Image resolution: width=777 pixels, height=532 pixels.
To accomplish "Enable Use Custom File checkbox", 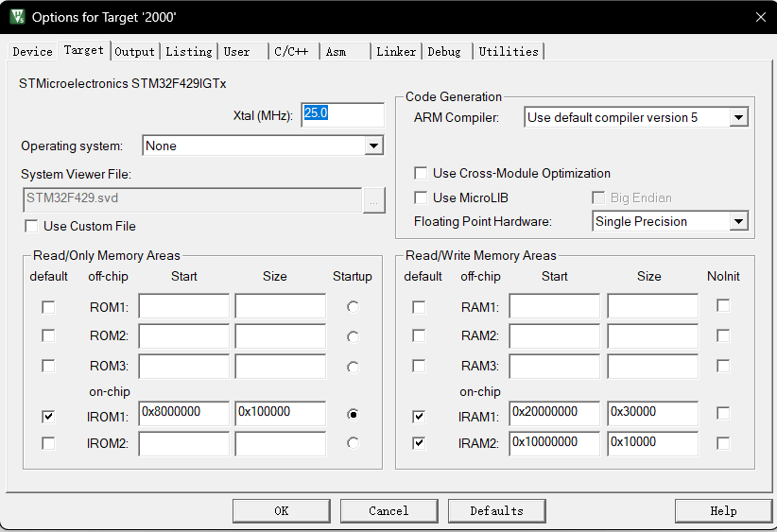I will tap(31, 227).
